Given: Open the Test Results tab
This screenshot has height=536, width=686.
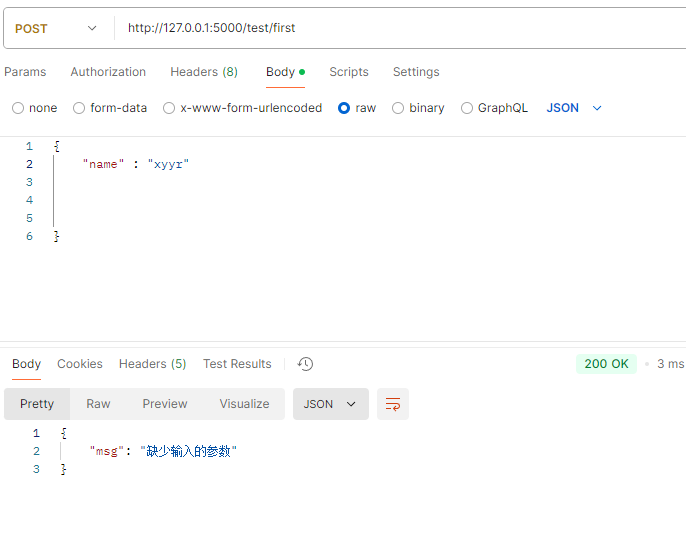Looking at the screenshot, I should click(x=237, y=364).
